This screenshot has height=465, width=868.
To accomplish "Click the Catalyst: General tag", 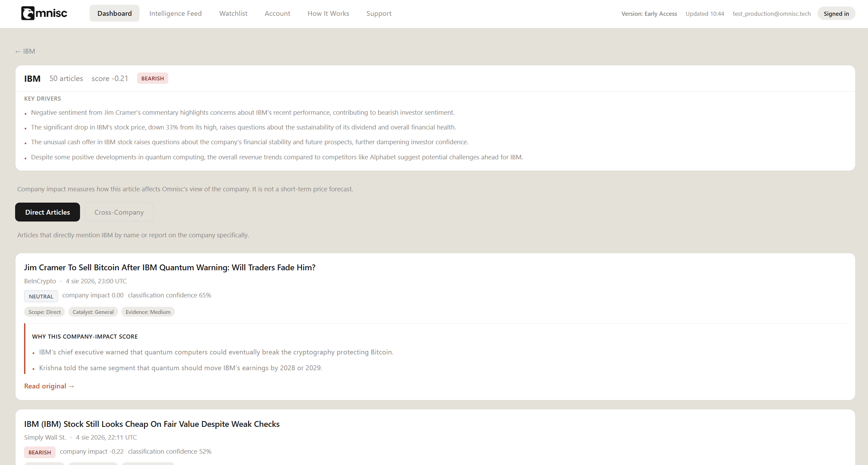I will [93, 312].
